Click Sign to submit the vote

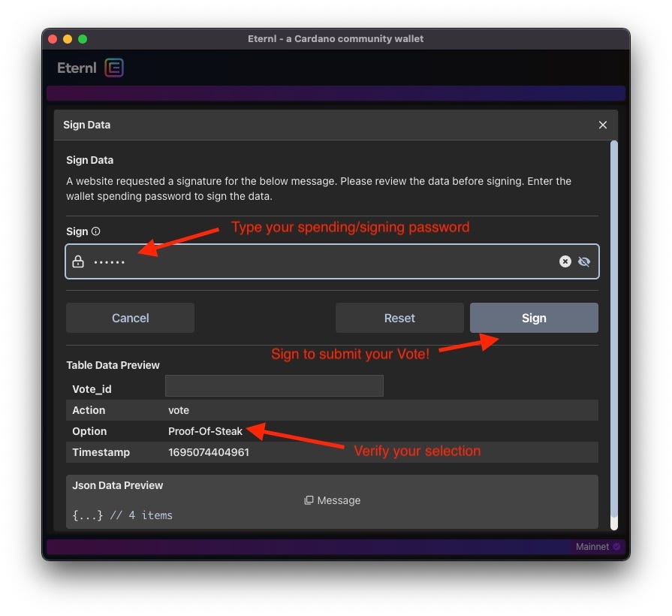534,318
